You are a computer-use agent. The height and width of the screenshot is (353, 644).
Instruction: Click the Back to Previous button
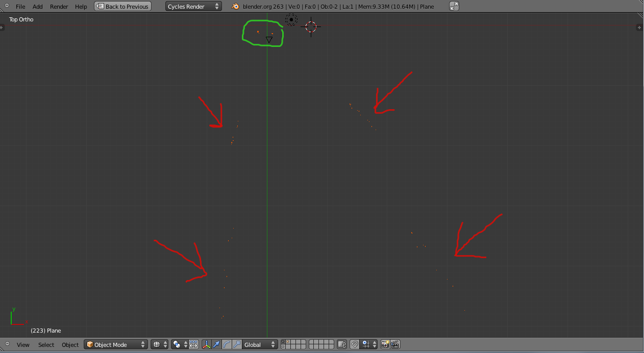(123, 7)
